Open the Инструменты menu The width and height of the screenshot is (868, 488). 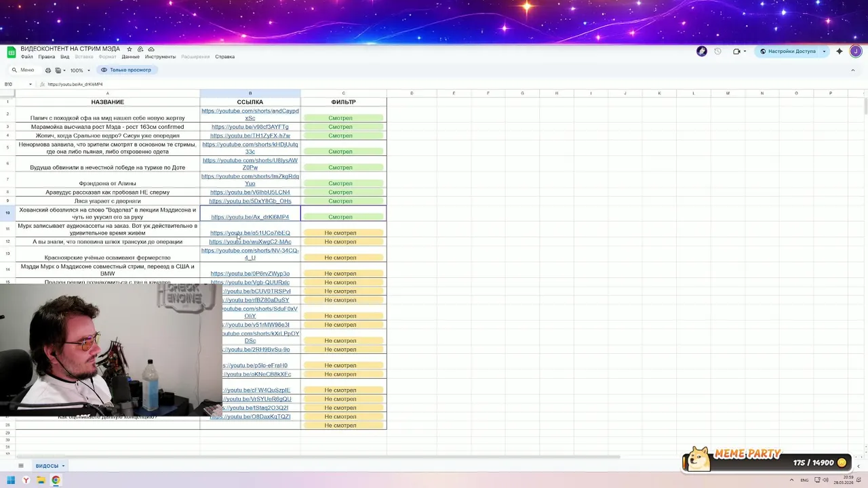[160, 57]
